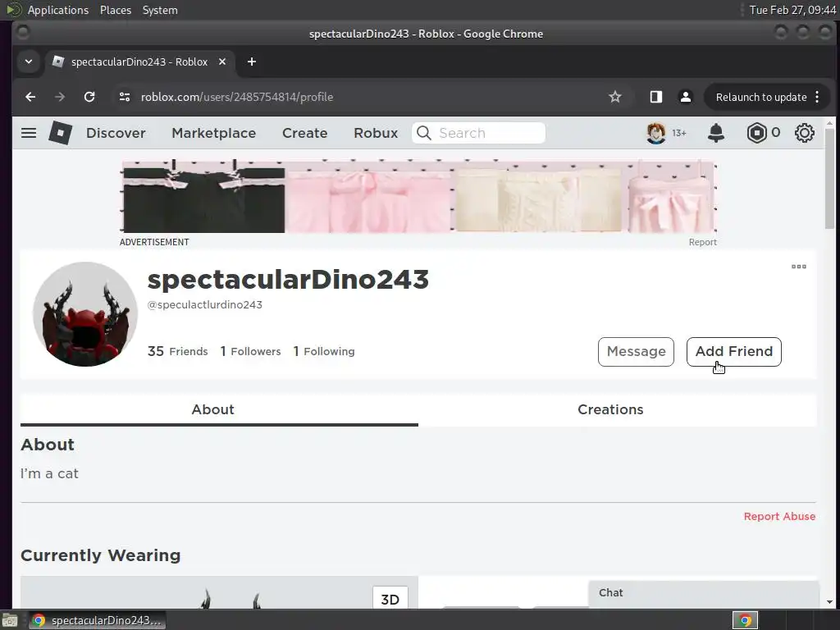This screenshot has height=630, width=840.
Task: View the 1 Followers list
Action: tap(250, 351)
